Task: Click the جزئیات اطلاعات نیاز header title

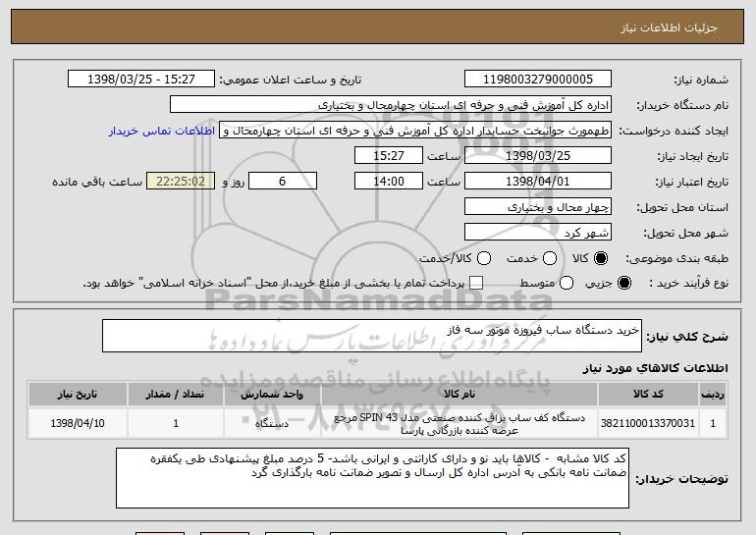Action: 669,27
